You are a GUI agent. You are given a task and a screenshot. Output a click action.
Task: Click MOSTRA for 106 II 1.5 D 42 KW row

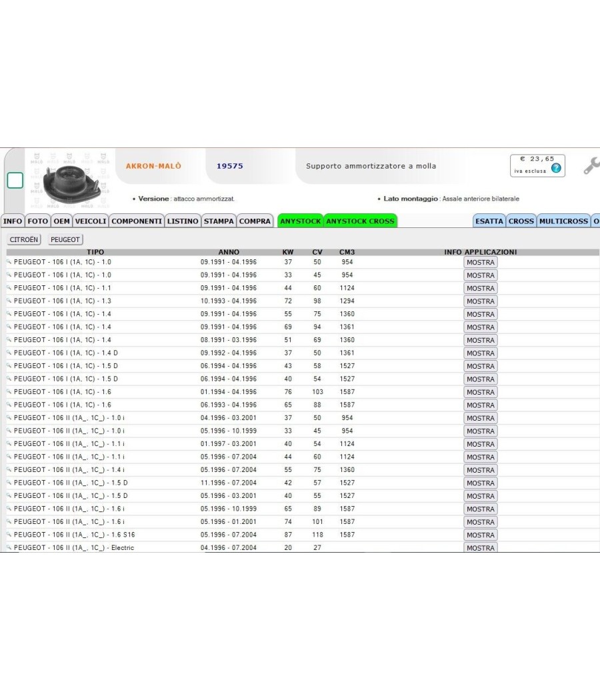tap(481, 483)
